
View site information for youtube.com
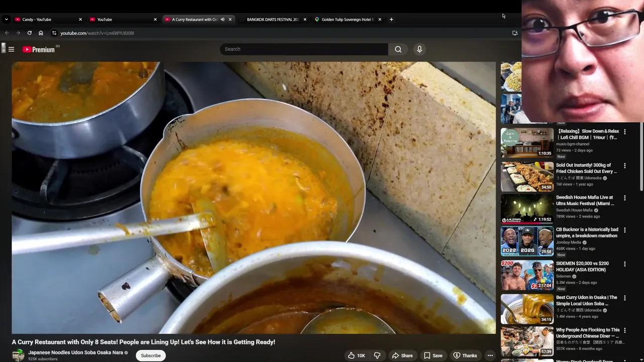click(x=54, y=33)
